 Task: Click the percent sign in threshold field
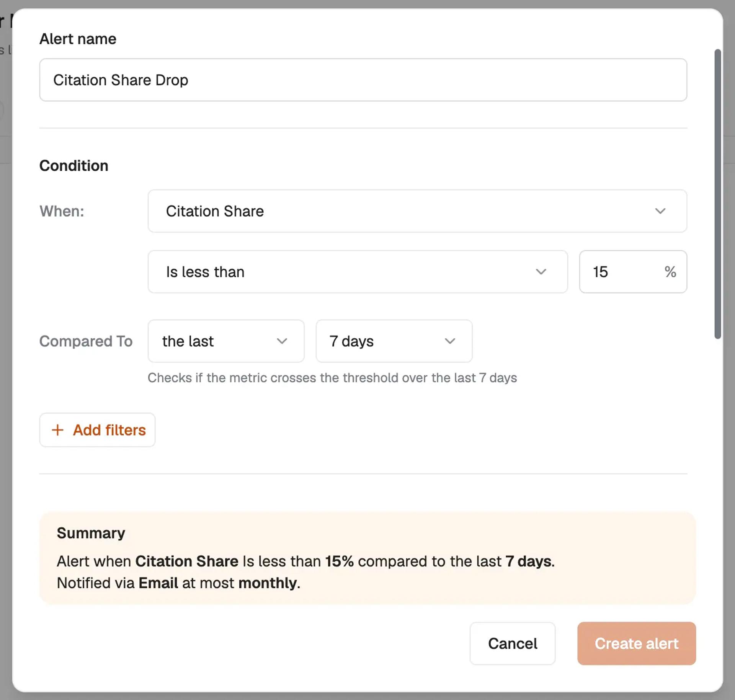click(x=670, y=272)
